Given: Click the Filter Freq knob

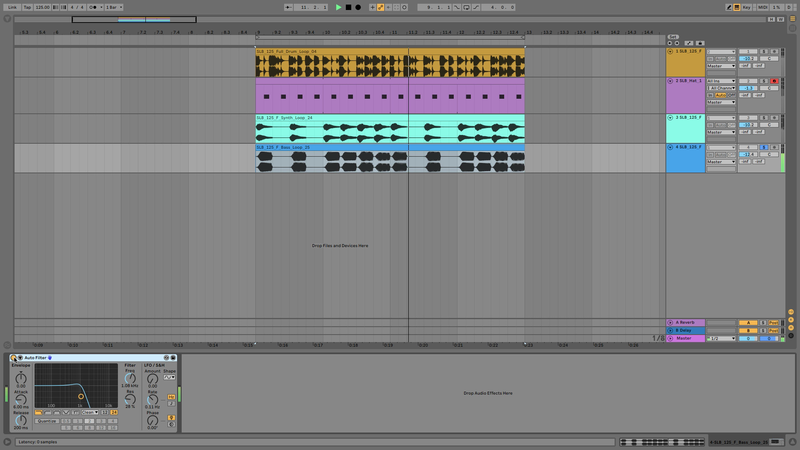Looking at the screenshot, I should (130, 379).
